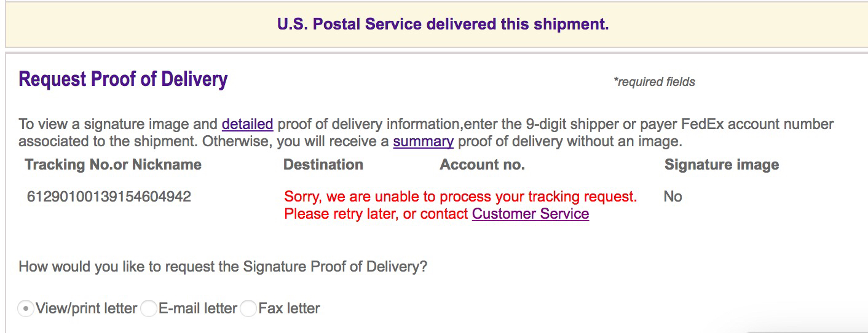Click the "*required fields" note
The image size is (868, 333).
click(x=654, y=82)
